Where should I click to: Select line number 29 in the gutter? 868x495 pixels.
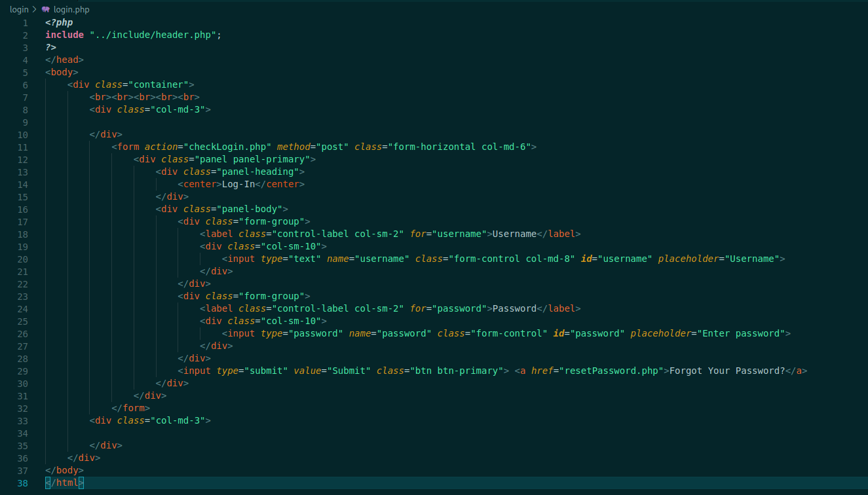click(23, 371)
